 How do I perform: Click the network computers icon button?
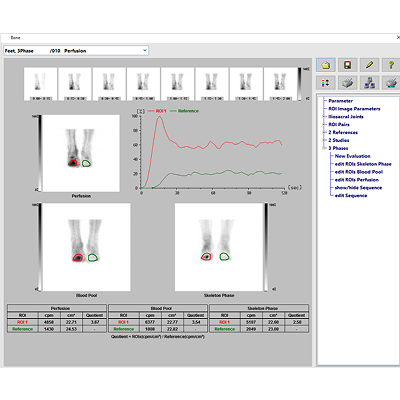pos(369,83)
